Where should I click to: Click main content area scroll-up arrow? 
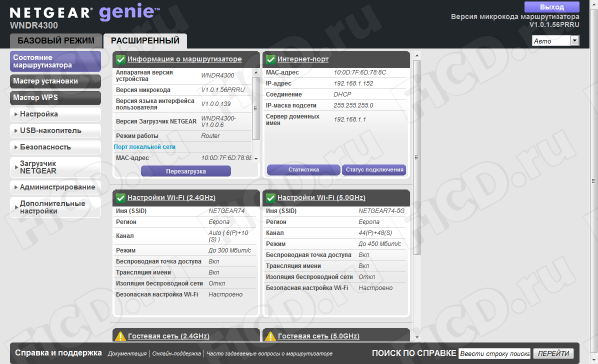click(417, 55)
